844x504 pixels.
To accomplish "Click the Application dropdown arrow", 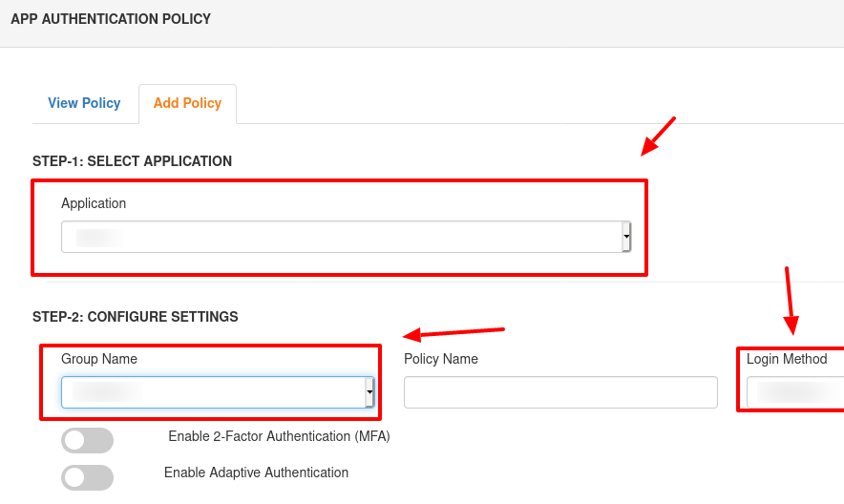I will pos(626,237).
